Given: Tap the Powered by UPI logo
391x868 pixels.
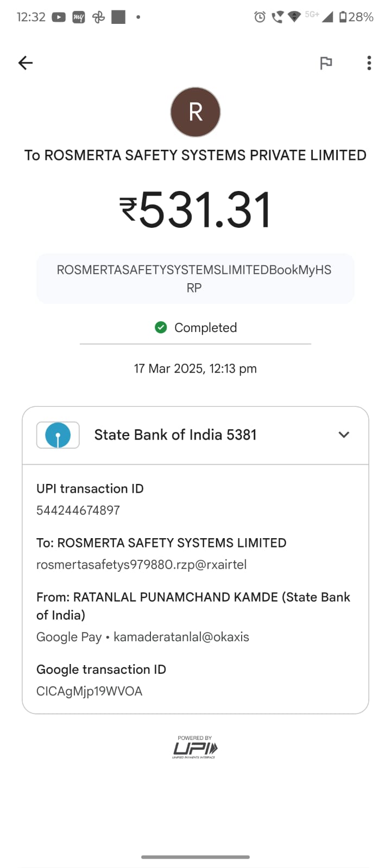Looking at the screenshot, I should [195, 748].
